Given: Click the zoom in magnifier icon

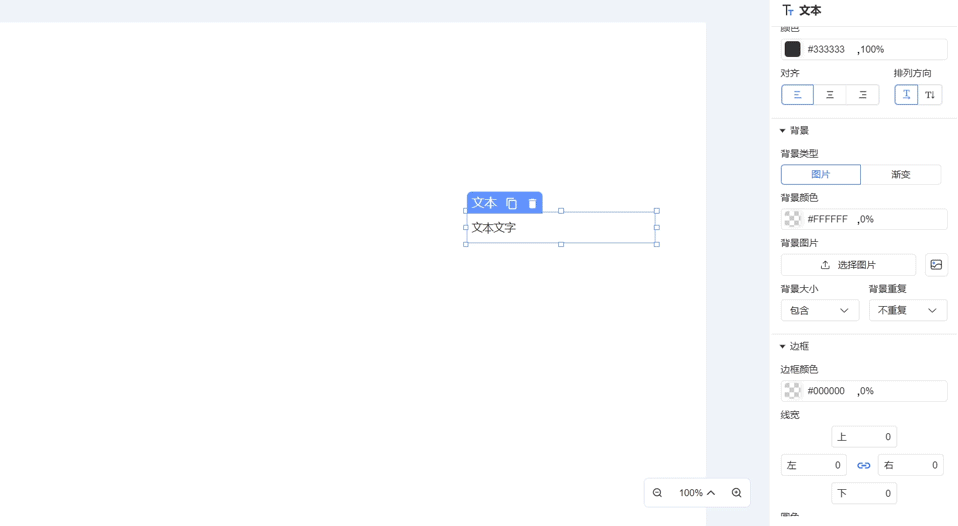Looking at the screenshot, I should [737, 493].
